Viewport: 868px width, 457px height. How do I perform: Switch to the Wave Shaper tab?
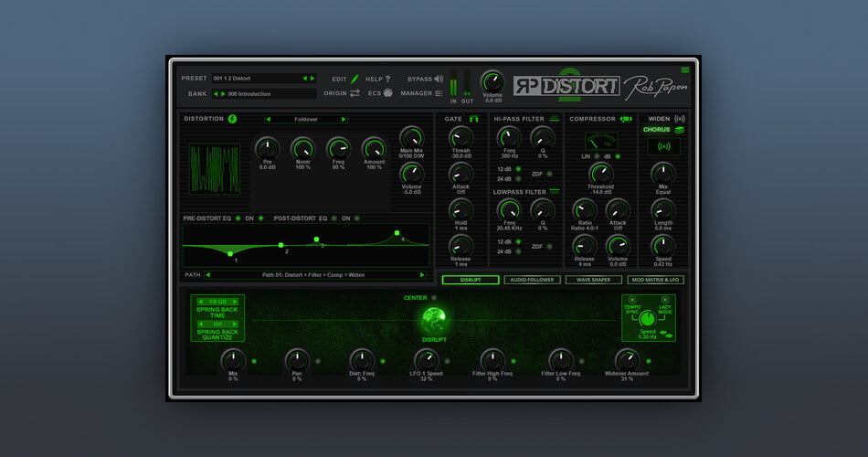(x=593, y=280)
